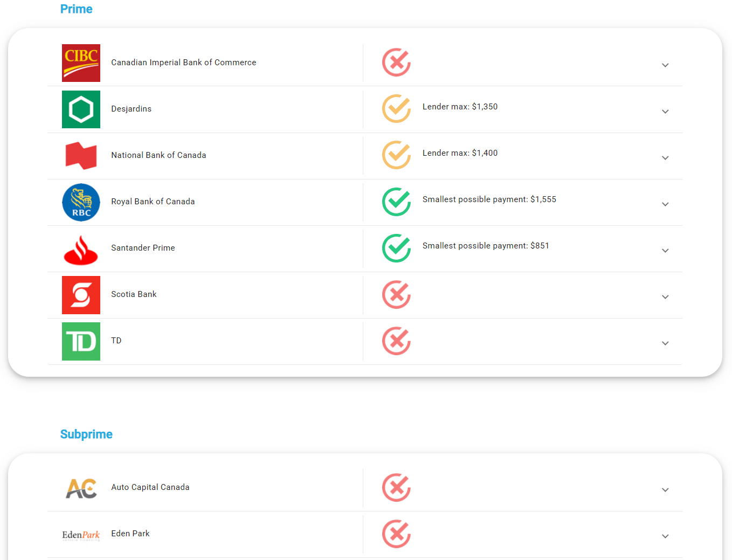Expand the Eden Park row chevron
The width and height of the screenshot is (732, 560).
(x=665, y=536)
